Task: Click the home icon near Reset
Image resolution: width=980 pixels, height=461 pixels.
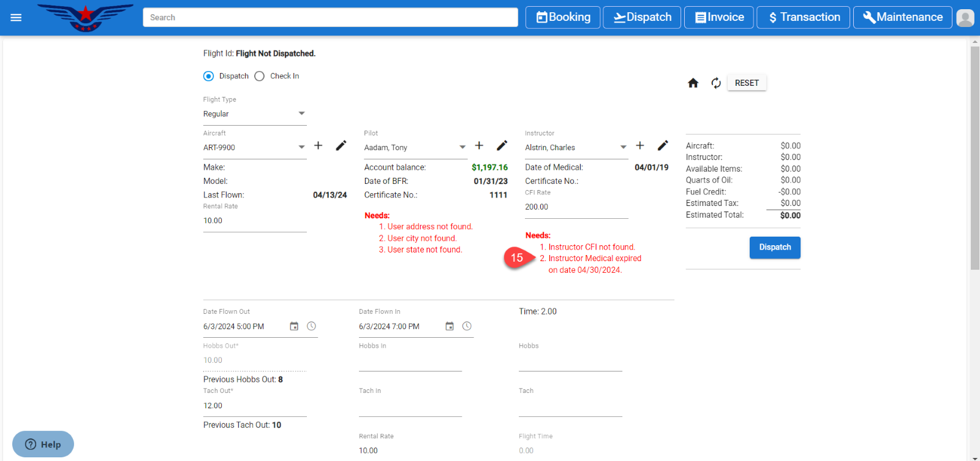Action: [693, 83]
